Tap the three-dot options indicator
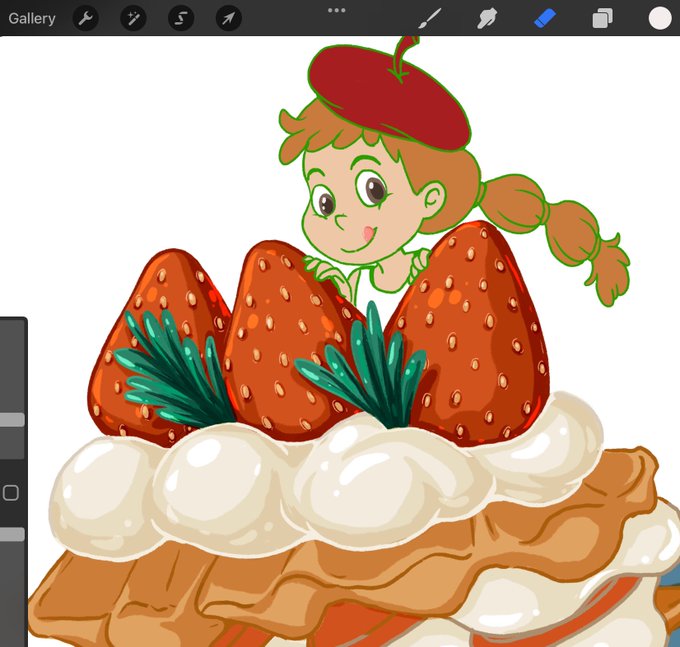 click(337, 10)
